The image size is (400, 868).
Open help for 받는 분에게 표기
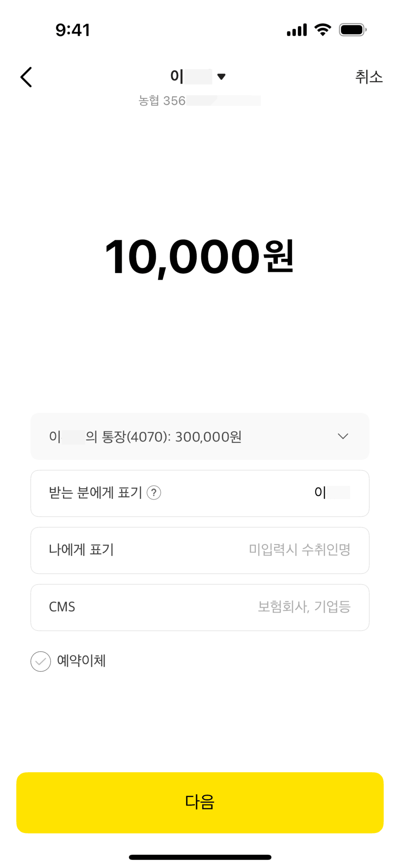click(154, 492)
